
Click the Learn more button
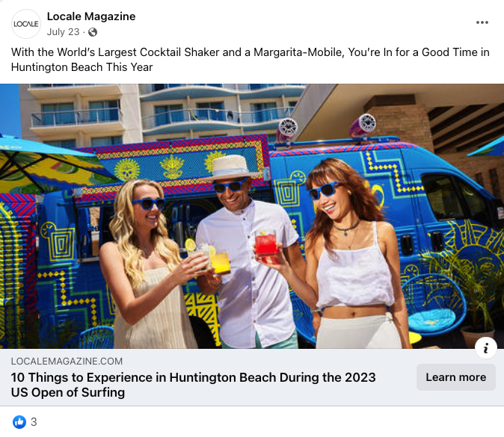coord(456,377)
